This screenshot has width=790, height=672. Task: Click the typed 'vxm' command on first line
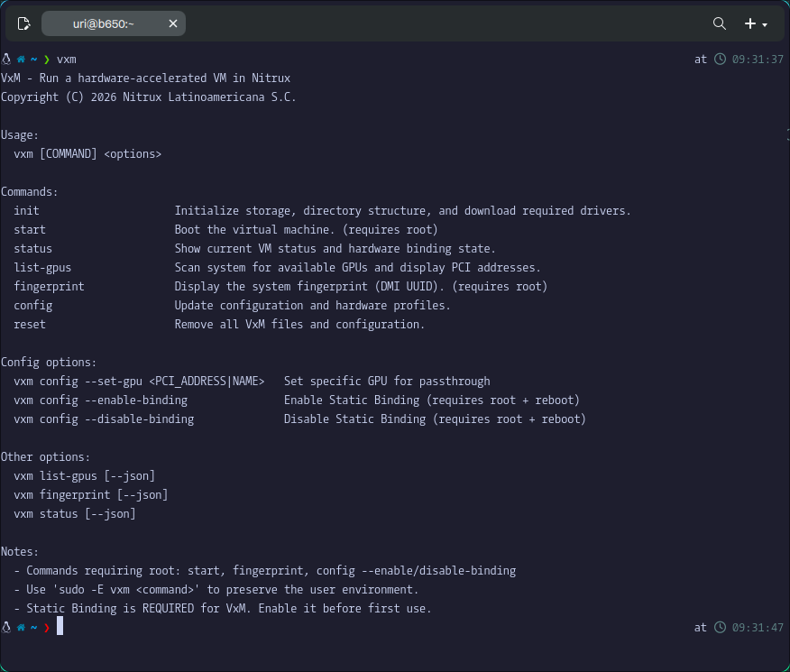tap(66, 60)
